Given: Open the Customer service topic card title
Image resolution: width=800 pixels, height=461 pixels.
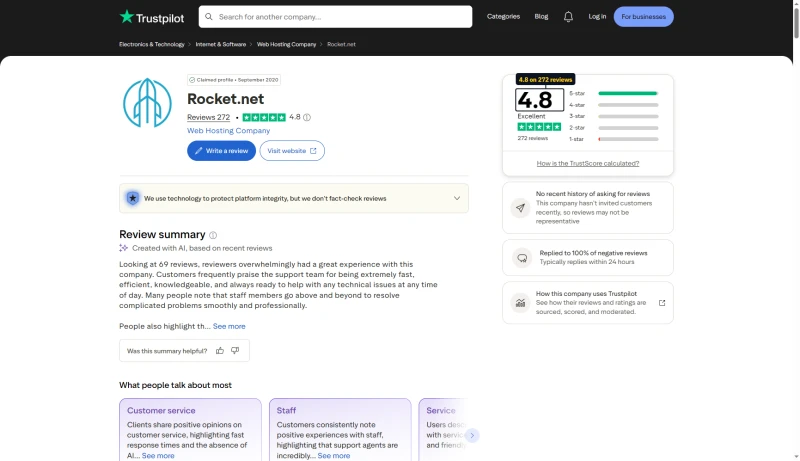Looking at the screenshot, I should pyautogui.click(x=161, y=411).
